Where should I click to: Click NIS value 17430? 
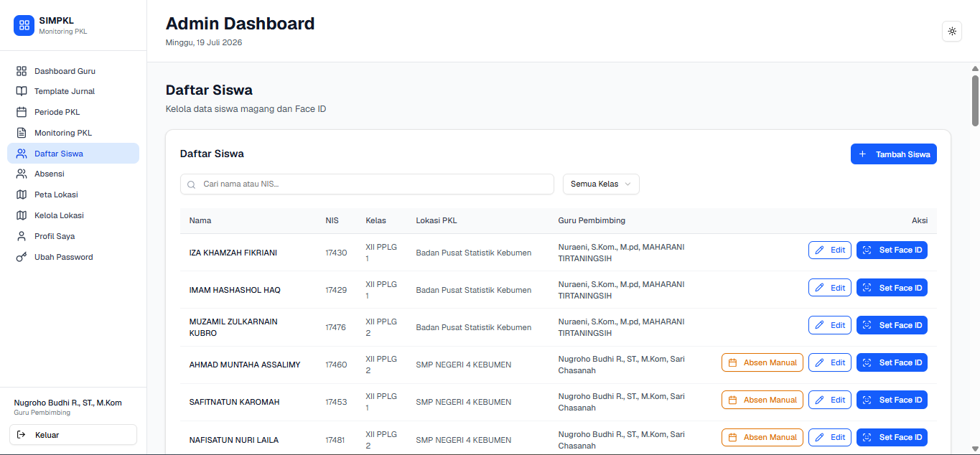pyautogui.click(x=336, y=253)
